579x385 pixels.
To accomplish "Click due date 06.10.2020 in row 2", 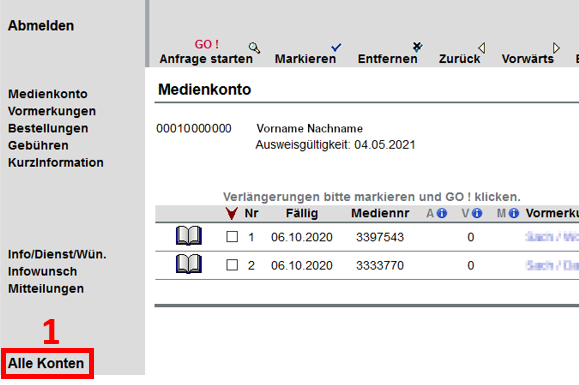I will pyautogui.click(x=302, y=265).
